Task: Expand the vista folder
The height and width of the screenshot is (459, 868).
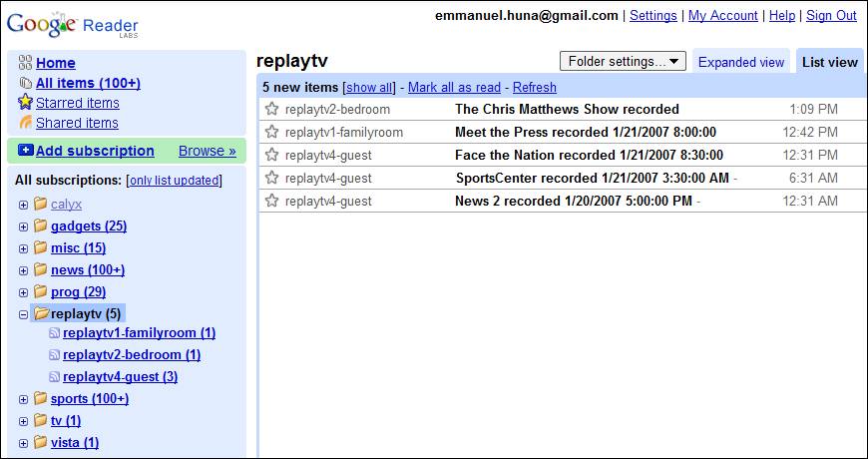Action: click(x=23, y=443)
